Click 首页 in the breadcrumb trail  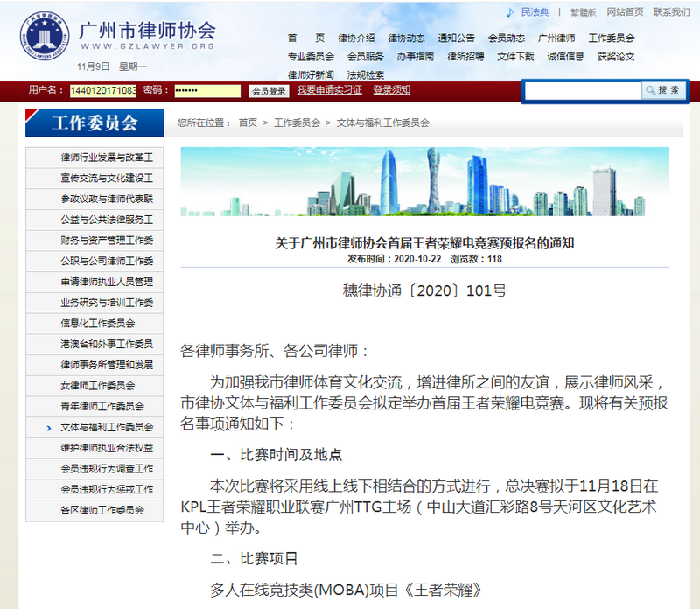point(248,122)
